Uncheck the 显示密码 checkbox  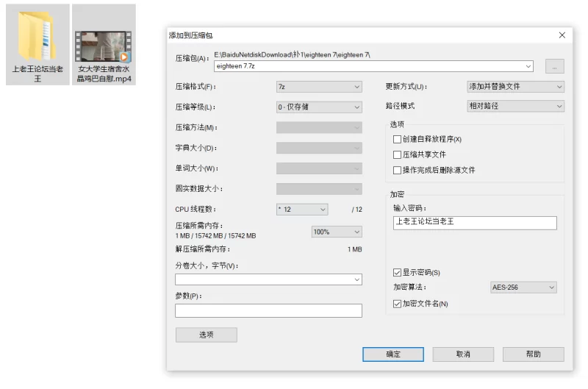click(x=398, y=272)
